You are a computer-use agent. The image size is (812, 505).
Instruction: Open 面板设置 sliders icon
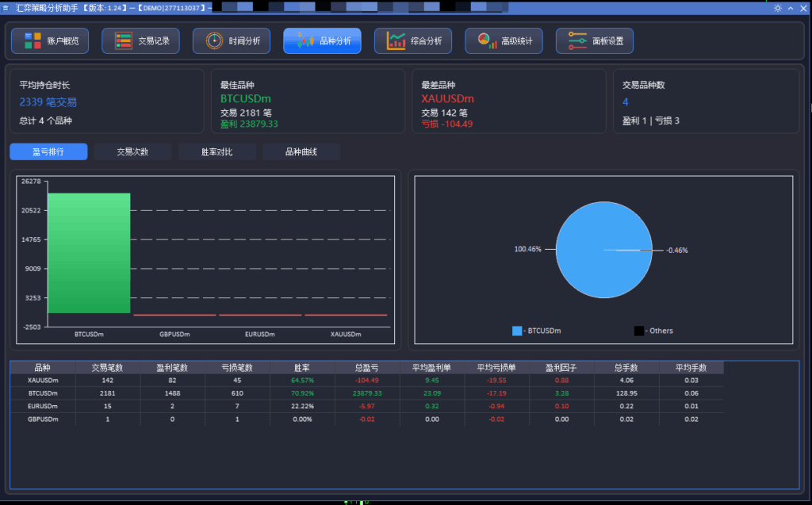[577, 41]
